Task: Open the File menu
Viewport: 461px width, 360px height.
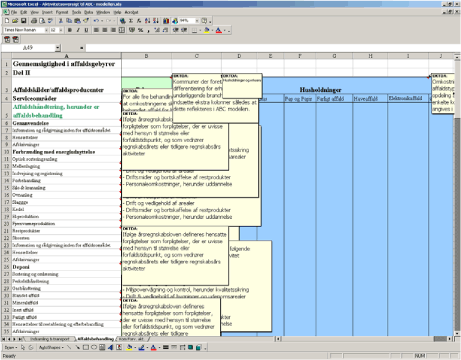Action: 14,12
